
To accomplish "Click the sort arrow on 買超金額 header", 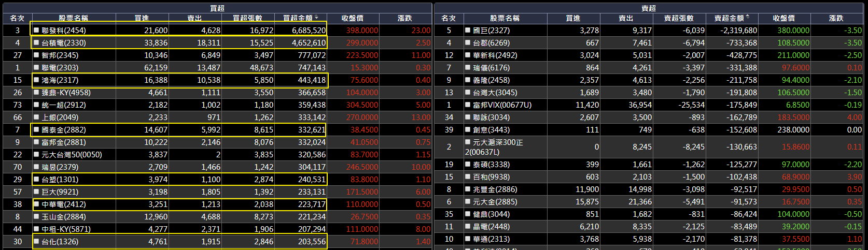I will (x=316, y=17).
